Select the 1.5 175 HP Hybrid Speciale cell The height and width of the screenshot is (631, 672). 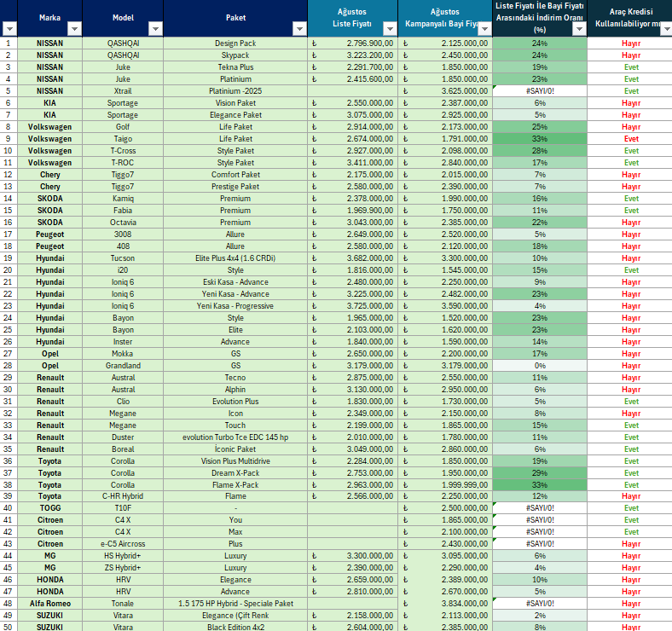(x=235, y=604)
